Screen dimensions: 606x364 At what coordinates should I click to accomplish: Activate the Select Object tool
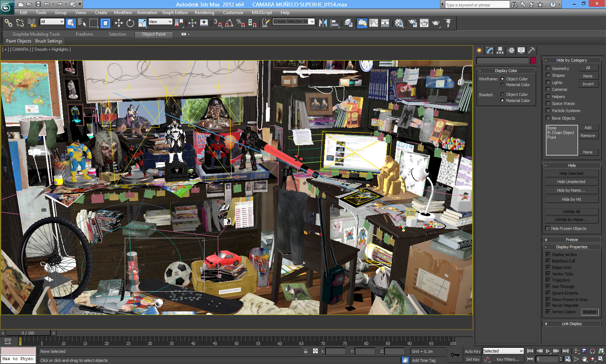pos(71,23)
